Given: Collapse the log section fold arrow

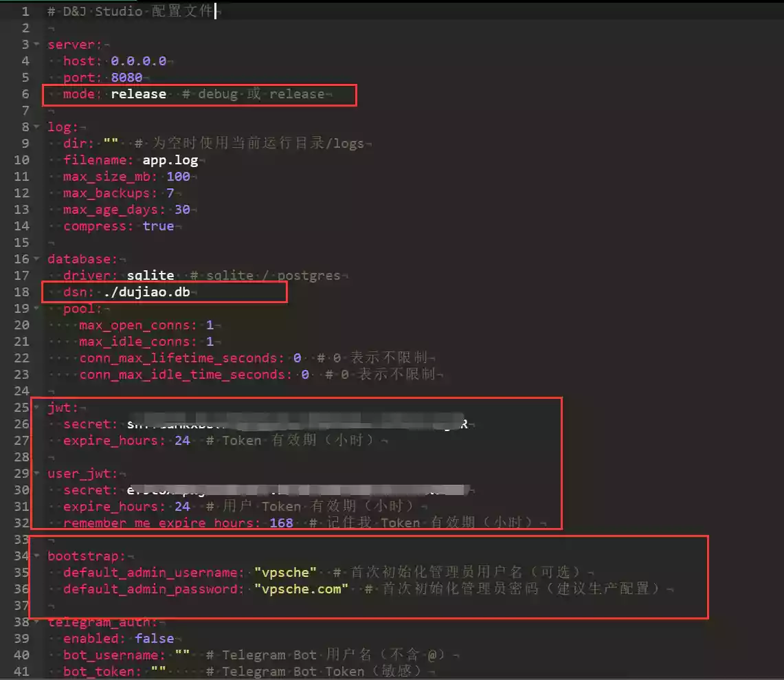Looking at the screenshot, I should (36, 127).
